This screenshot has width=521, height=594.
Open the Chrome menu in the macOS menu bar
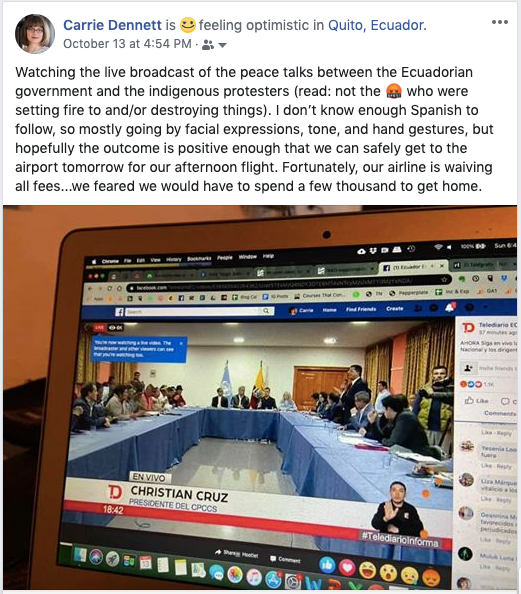click(x=110, y=261)
